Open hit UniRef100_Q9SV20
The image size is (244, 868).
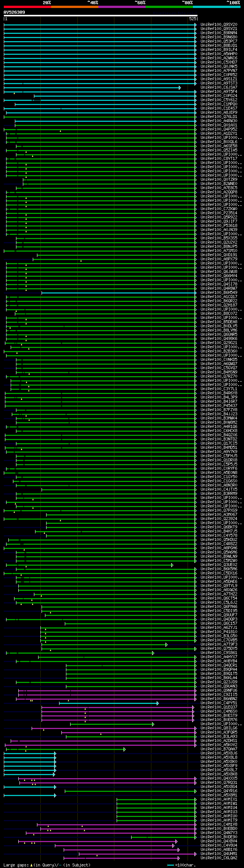coord(219,24)
